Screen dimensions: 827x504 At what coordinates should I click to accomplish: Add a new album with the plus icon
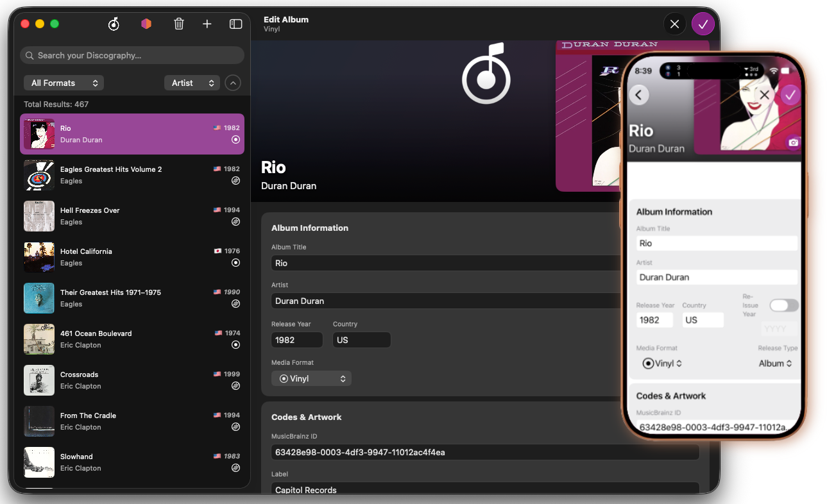click(207, 24)
